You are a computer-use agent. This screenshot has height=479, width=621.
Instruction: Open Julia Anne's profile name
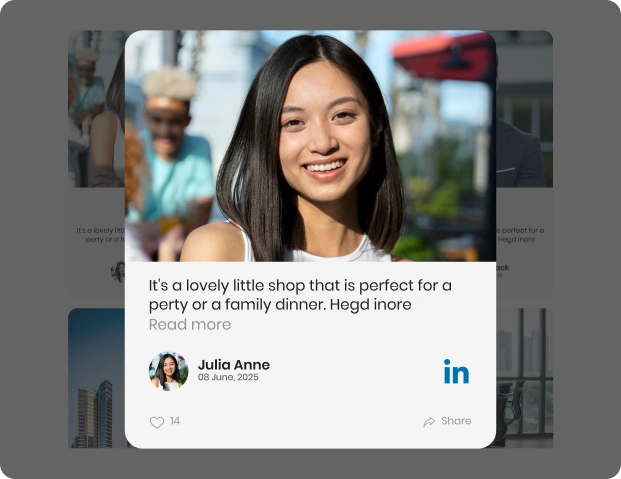(233, 365)
